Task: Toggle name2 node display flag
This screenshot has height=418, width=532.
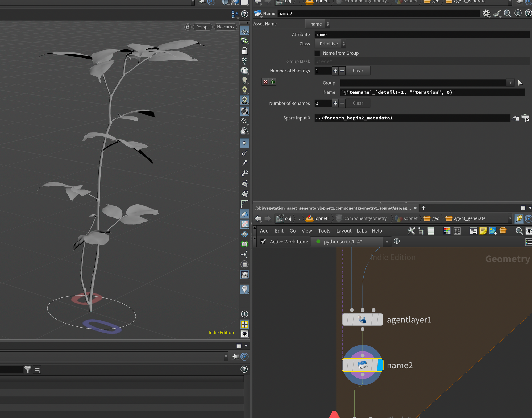Action: coord(380,365)
